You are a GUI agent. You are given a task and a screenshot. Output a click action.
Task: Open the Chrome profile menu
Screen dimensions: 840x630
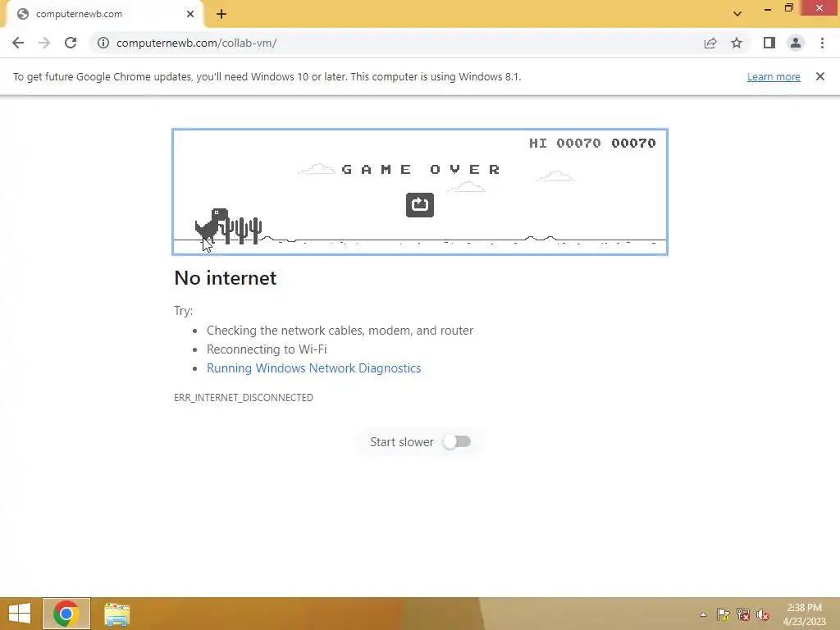(x=796, y=43)
